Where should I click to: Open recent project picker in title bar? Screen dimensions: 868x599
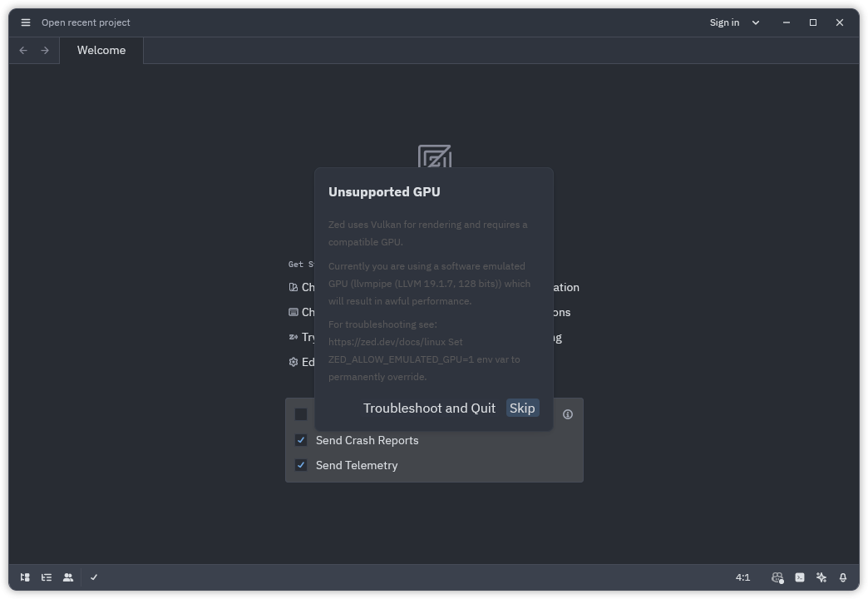tap(86, 22)
